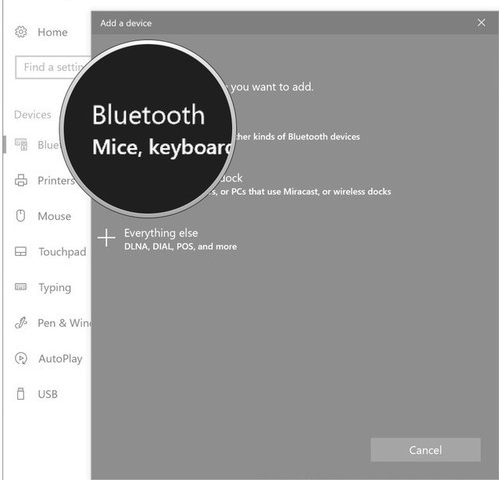Open the USB settings section

click(48, 394)
